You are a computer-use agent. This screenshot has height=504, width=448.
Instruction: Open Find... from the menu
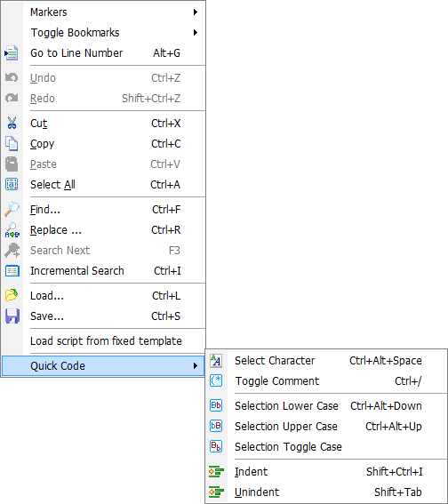(103, 209)
